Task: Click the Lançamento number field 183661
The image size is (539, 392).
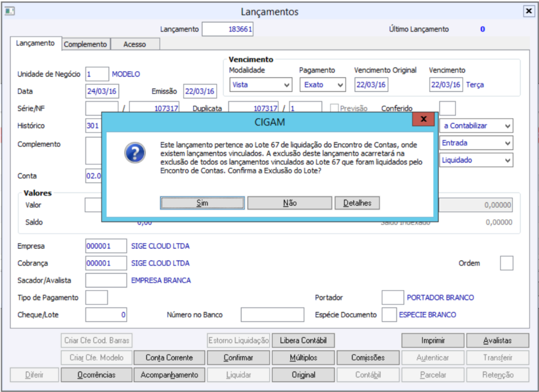Action: [x=227, y=29]
